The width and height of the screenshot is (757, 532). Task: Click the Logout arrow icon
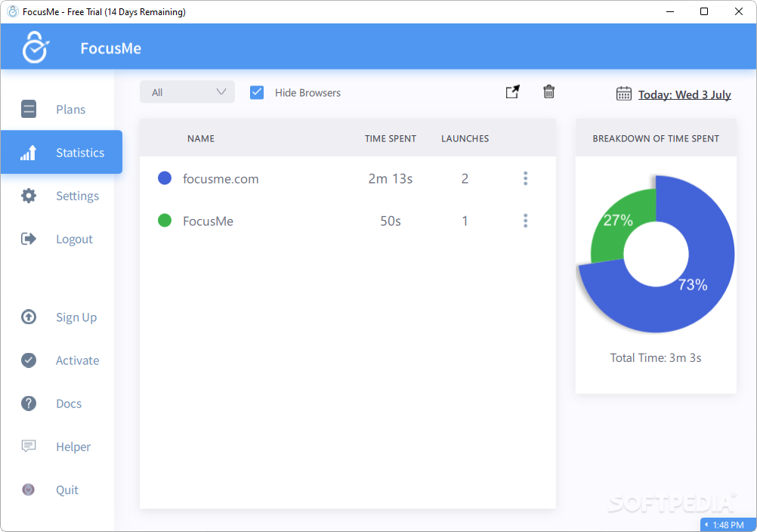tap(29, 239)
